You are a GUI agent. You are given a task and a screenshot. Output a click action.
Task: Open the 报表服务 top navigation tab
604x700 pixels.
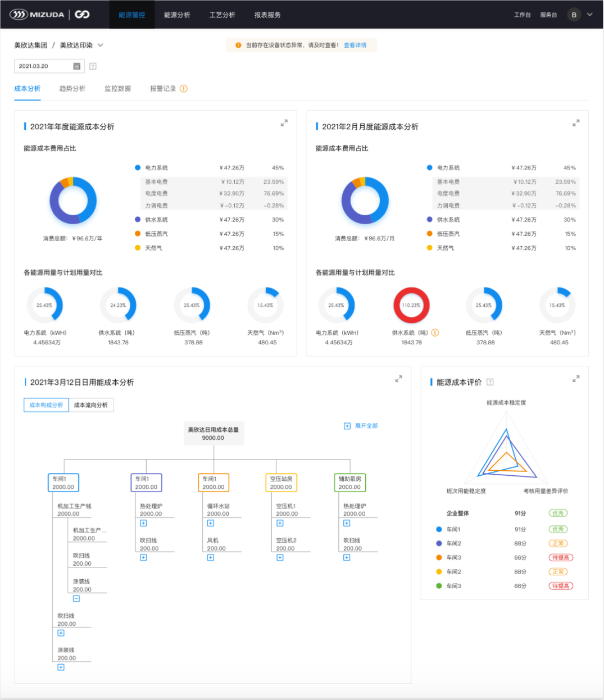[x=267, y=15]
